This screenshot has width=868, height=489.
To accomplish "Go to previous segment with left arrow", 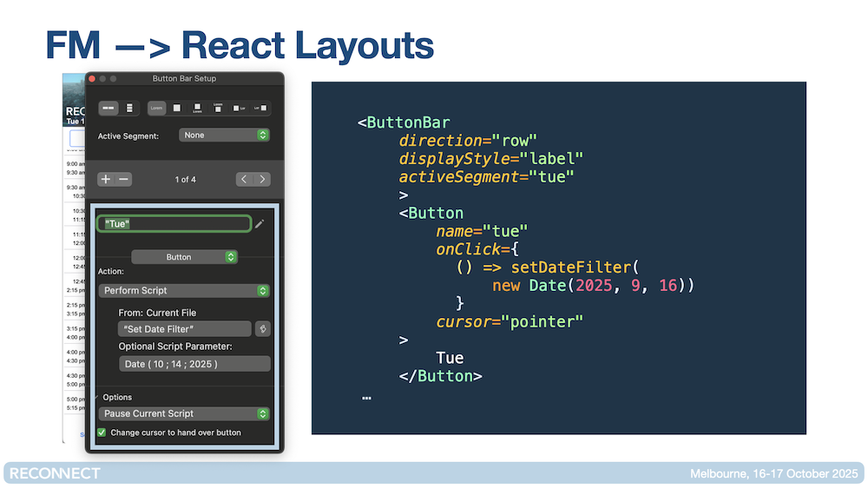I will coord(244,179).
